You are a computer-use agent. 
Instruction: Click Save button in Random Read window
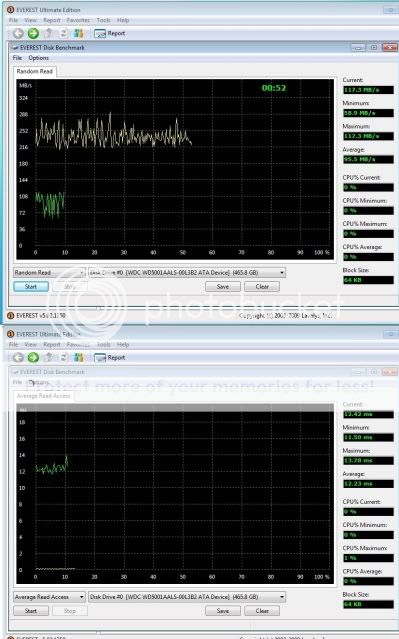click(x=223, y=286)
